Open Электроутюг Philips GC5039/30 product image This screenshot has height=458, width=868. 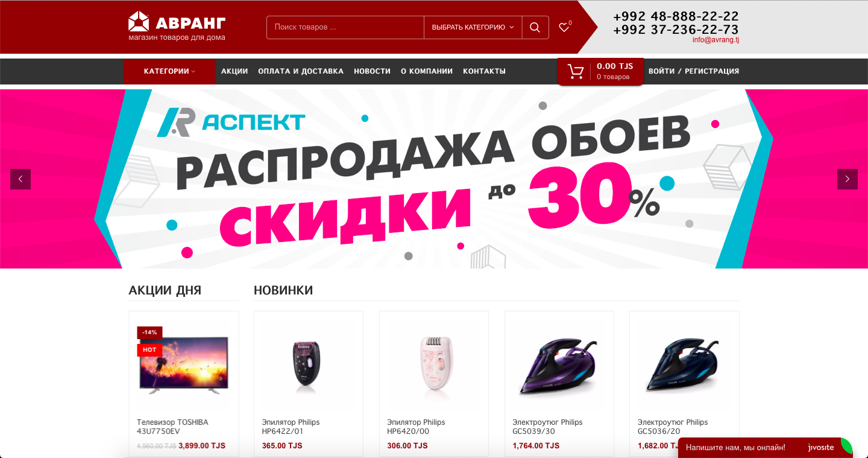point(559,364)
